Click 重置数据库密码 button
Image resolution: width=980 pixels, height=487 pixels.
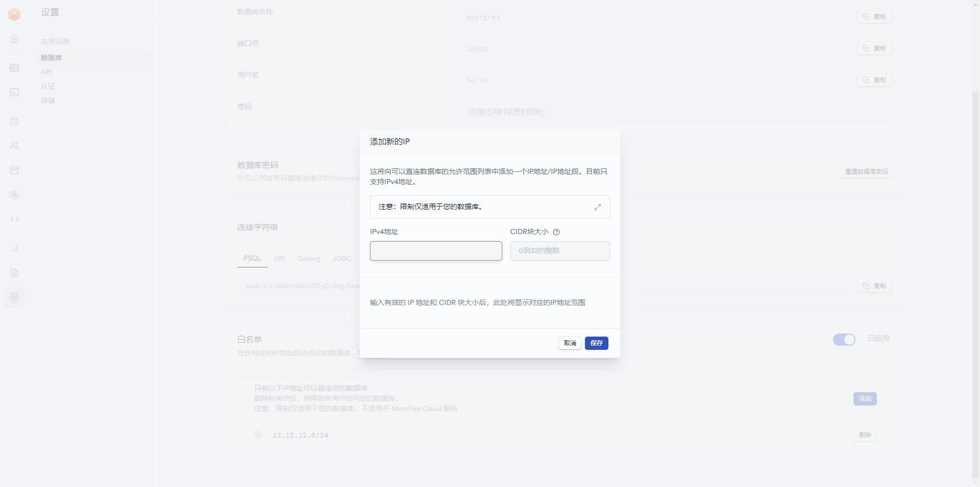[867, 172]
